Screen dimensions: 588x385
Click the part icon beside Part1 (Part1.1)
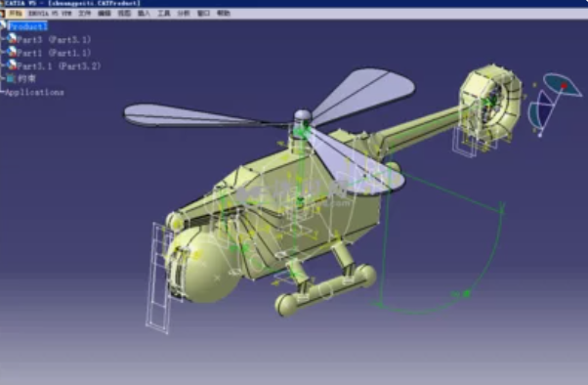coord(12,52)
